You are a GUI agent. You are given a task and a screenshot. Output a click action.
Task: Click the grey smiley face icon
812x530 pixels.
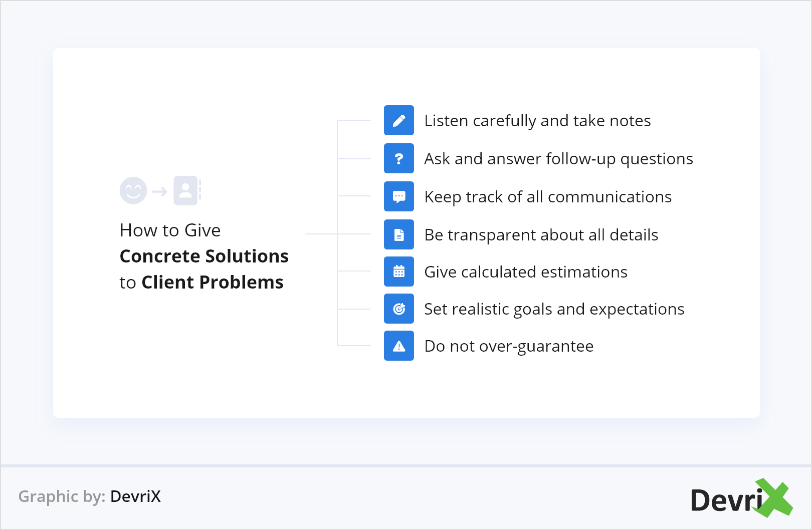(133, 190)
